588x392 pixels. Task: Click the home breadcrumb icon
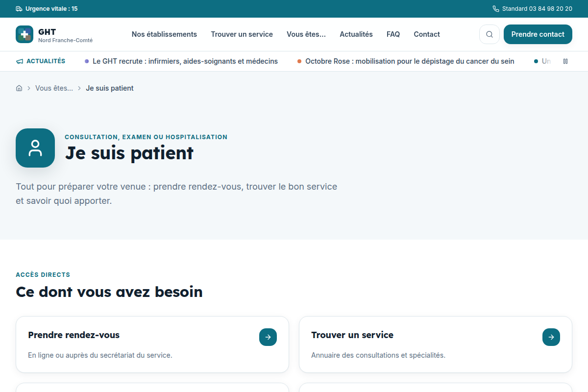19,88
